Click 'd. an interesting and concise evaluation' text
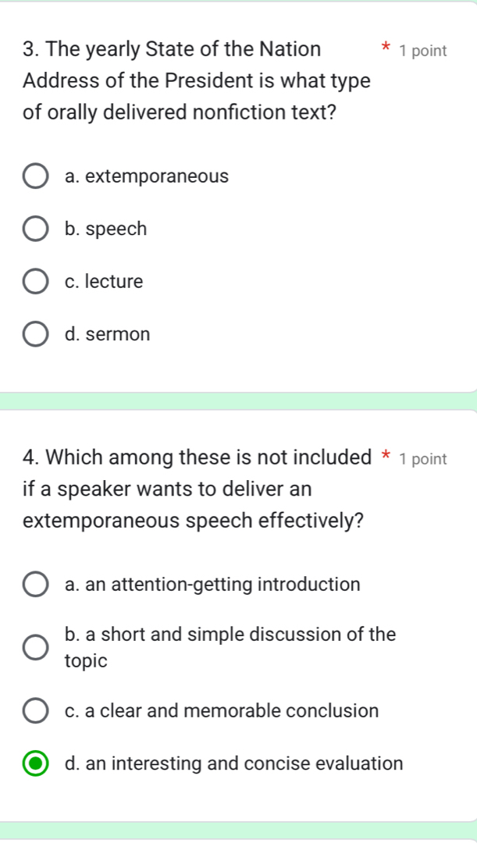The height and width of the screenshot is (868, 477). pos(234,764)
